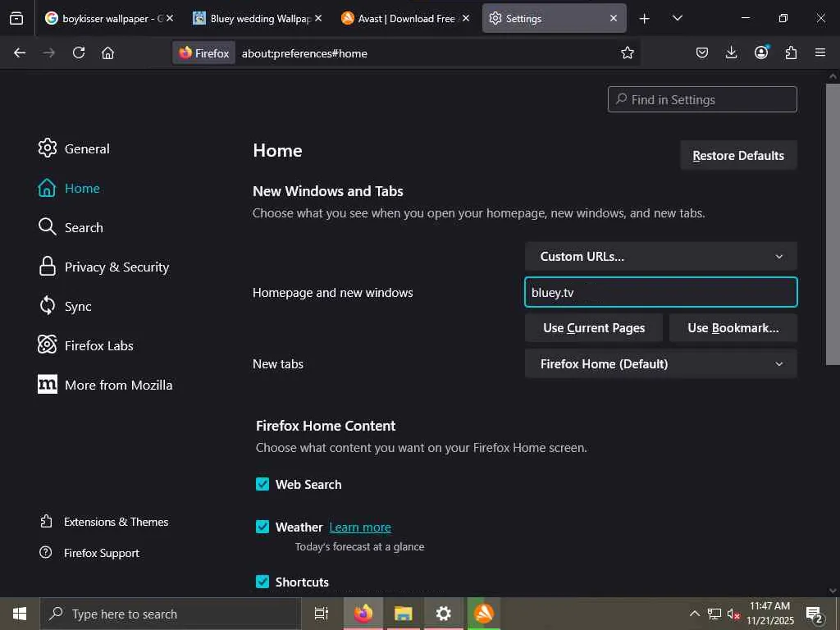Open Windows Start menu

[x=20, y=614]
